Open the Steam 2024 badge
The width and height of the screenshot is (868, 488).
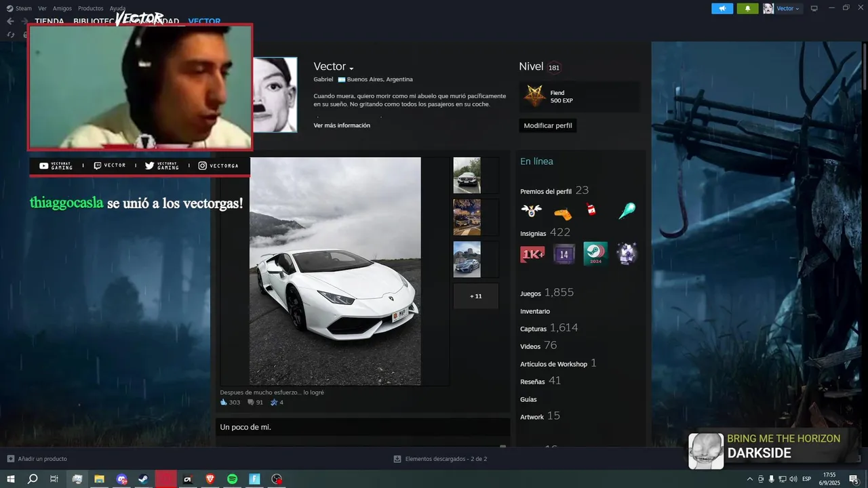tap(595, 253)
